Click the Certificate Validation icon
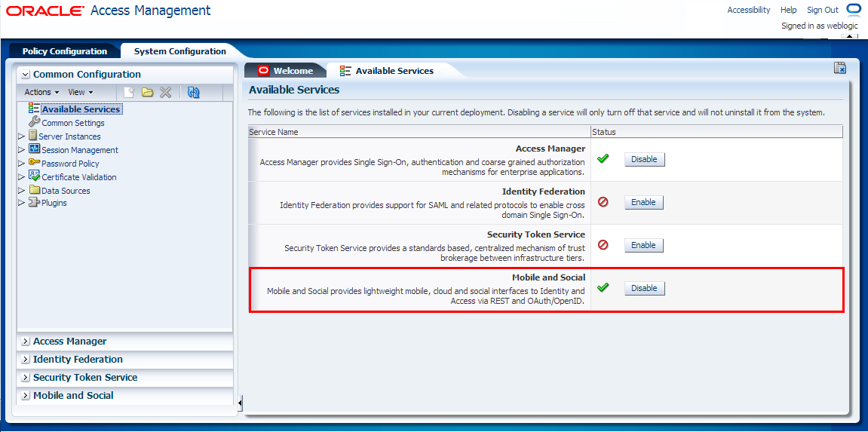The height and width of the screenshot is (432, 868). 35,176
